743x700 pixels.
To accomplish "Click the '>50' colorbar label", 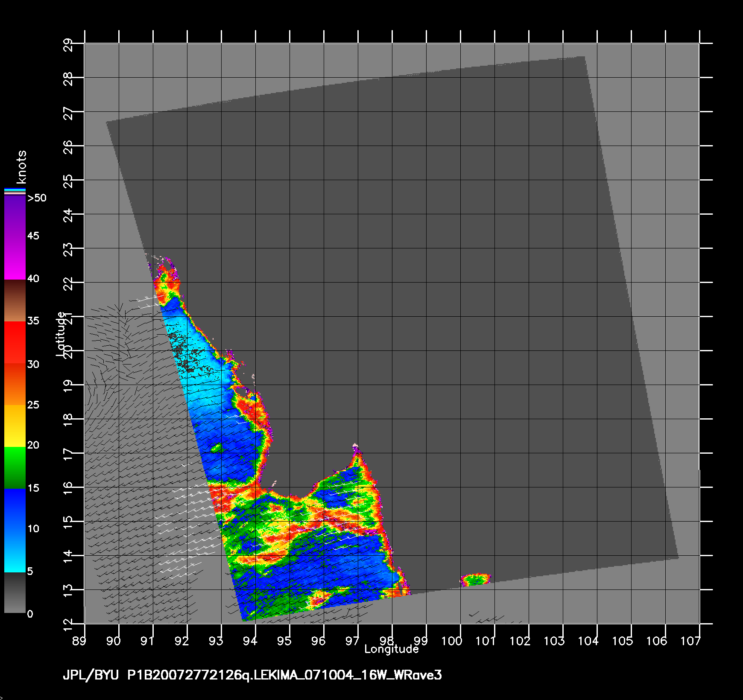I will pyautogui.click(x=37, y=198).
